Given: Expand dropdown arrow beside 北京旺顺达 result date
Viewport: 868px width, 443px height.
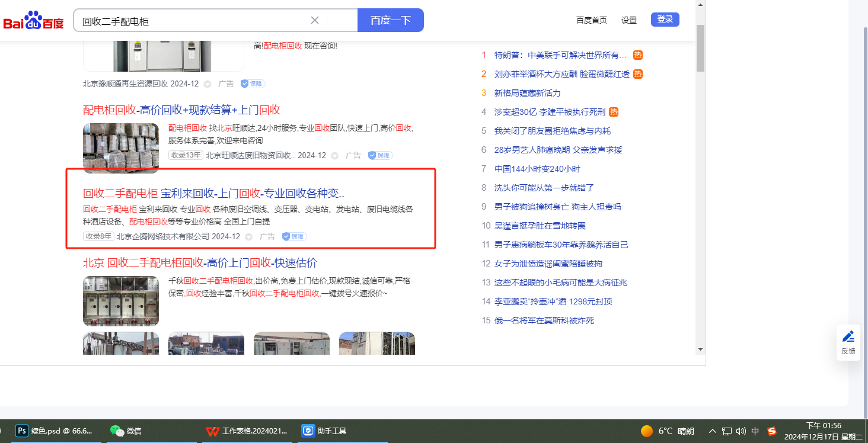Looking at the screenshot, I should pos(335,156).
